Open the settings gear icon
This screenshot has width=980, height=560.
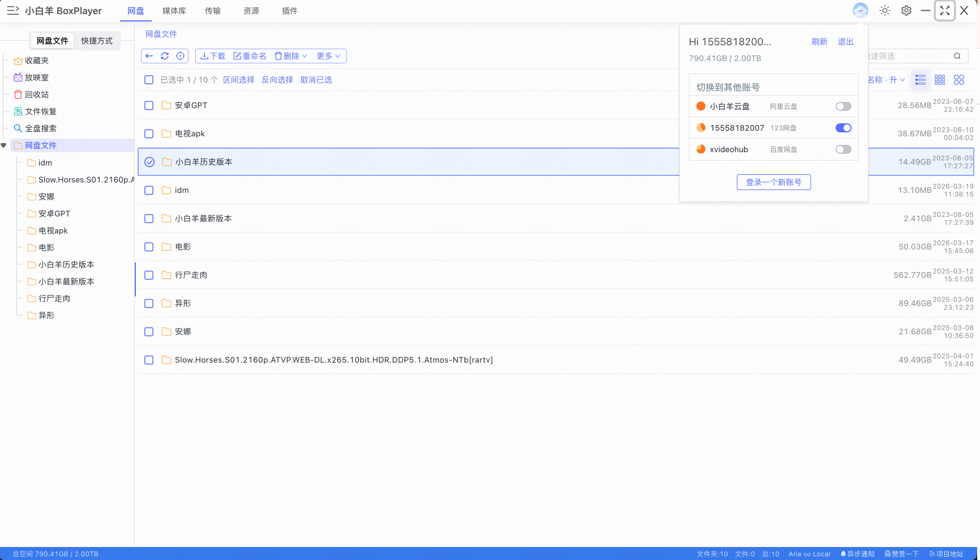click(906, 11)
